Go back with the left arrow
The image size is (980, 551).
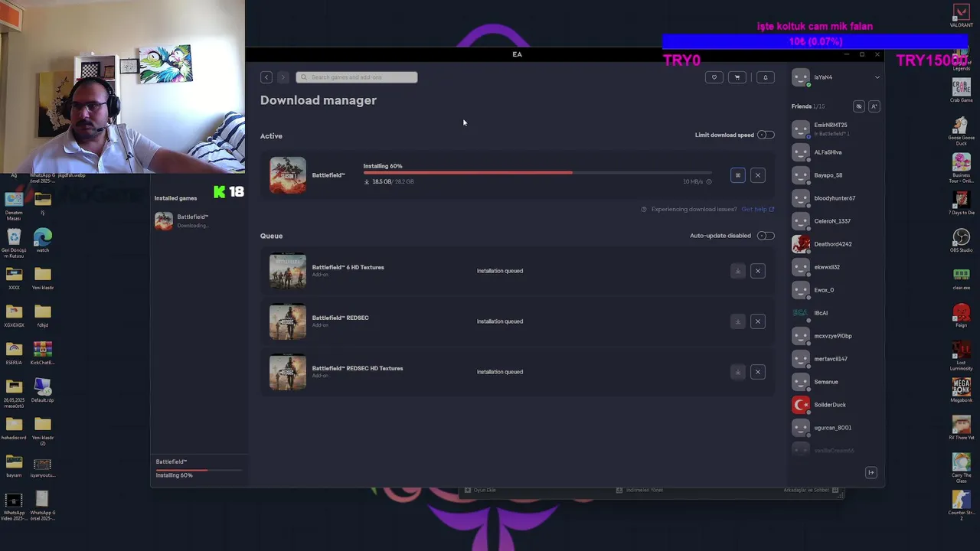point(266,77)
